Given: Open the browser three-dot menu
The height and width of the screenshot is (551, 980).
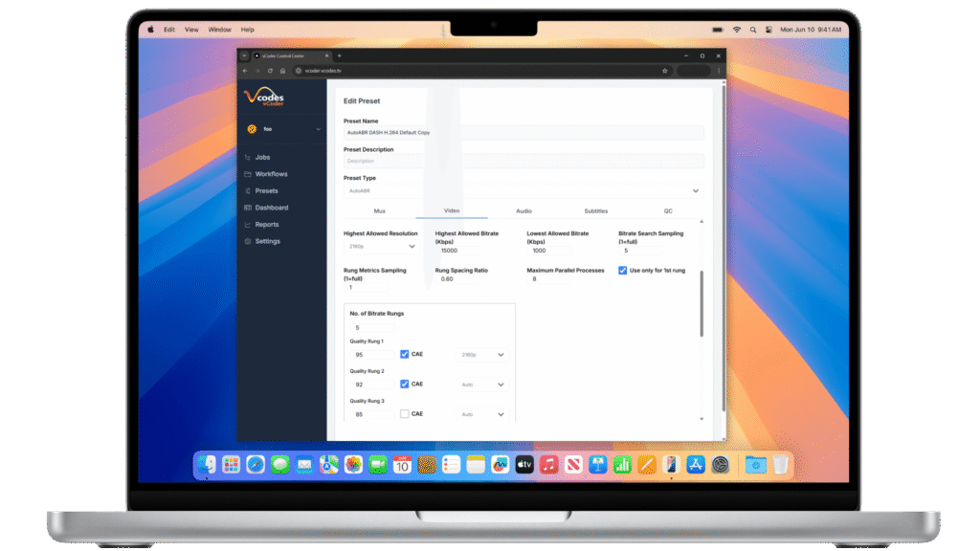Looking at the screenshot, I should pos(719,71).
